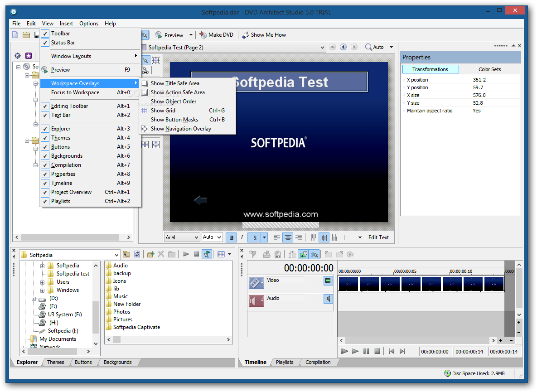The height and width of the screenshot is (392, 537).
Task: Click the timeline Pause button
Action: [x=366, y=351]
